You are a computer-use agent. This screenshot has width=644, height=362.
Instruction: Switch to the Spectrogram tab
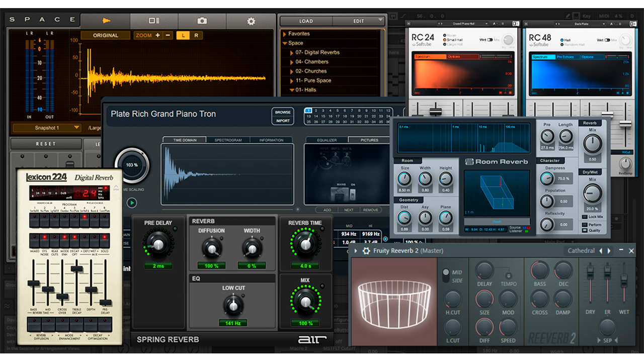tap(228, 140)
